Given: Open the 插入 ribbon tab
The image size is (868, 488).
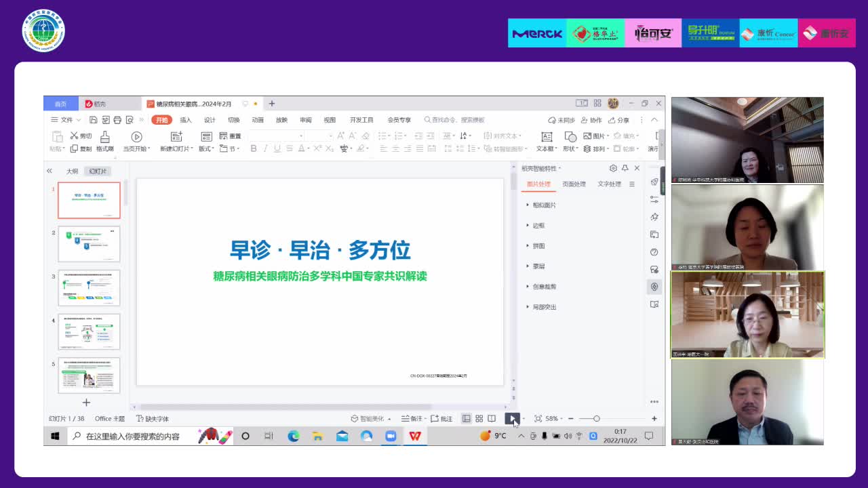Looking at the screenshot, I should coord(186,120).
